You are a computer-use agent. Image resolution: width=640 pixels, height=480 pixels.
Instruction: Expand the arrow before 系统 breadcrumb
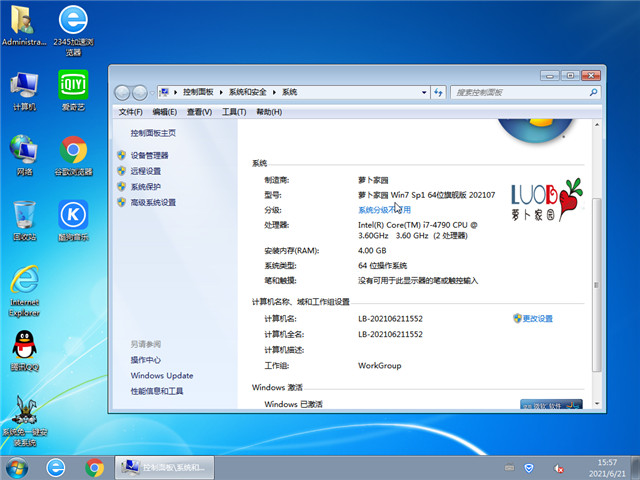point(274,92)
